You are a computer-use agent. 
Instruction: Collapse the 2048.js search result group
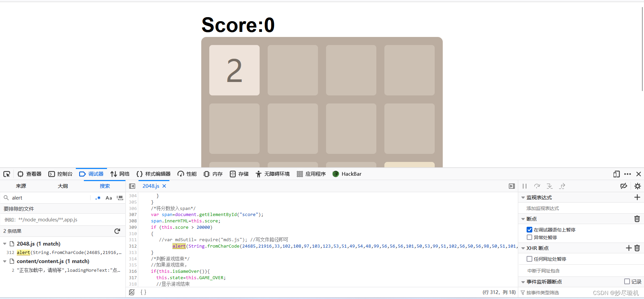pyautogui.click(x=5, y=244)
